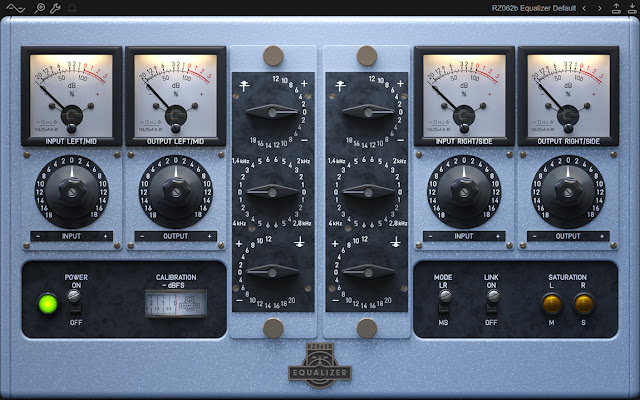
Task: Click the plus button under left OUTPUT knob
Action: coord(209,236)
